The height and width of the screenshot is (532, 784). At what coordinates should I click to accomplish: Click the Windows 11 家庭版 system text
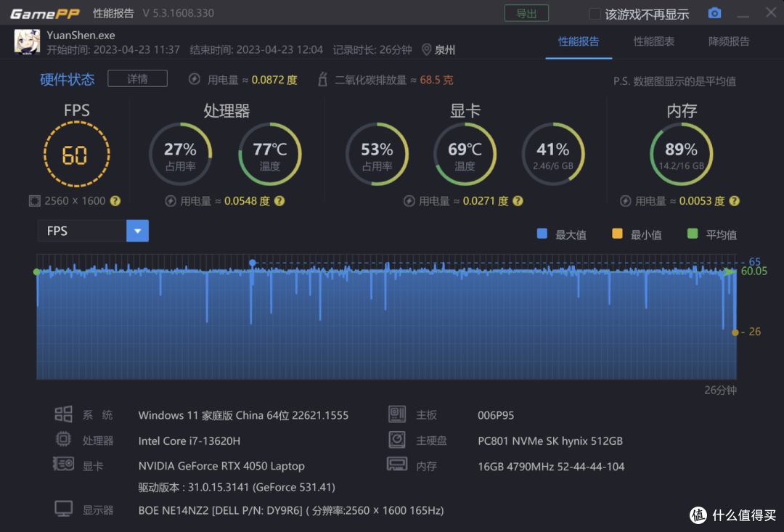click(243, 415)
